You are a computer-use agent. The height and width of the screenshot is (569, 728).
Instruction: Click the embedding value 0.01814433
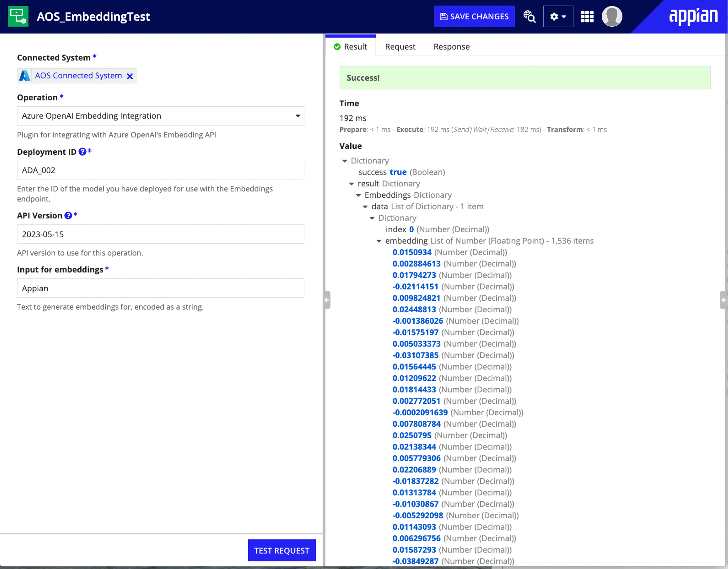414,390
